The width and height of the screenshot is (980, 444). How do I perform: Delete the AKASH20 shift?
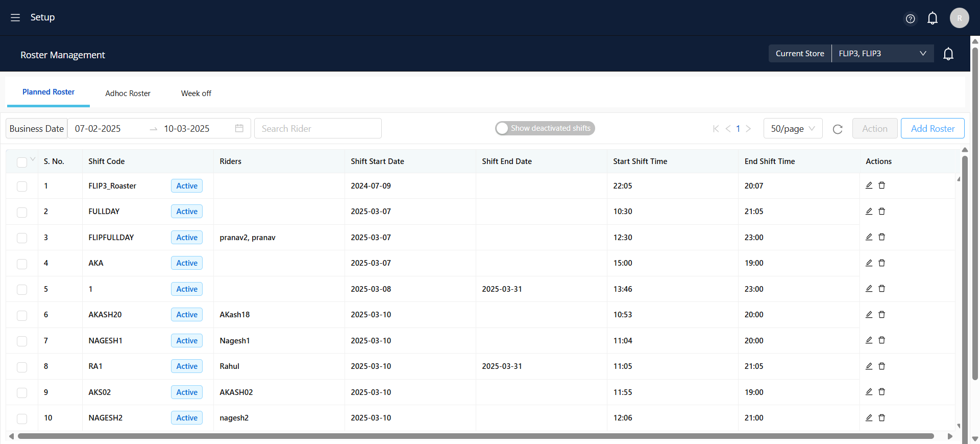pos(881,314)
